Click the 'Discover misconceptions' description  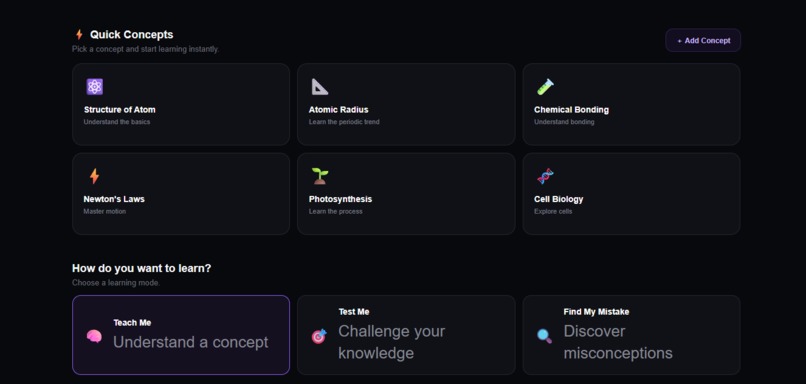[618, 342]
